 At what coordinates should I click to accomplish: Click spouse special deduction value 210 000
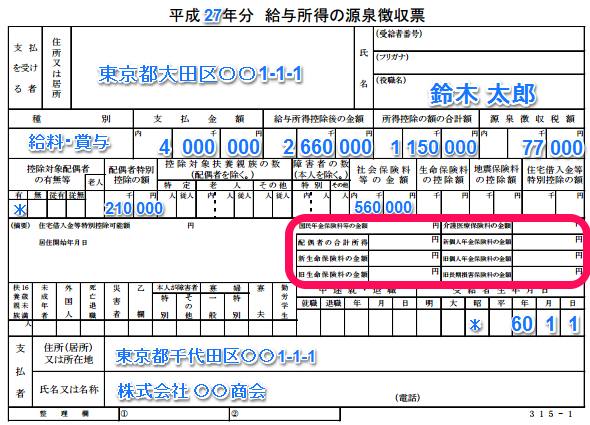click(x=134, y=208)
